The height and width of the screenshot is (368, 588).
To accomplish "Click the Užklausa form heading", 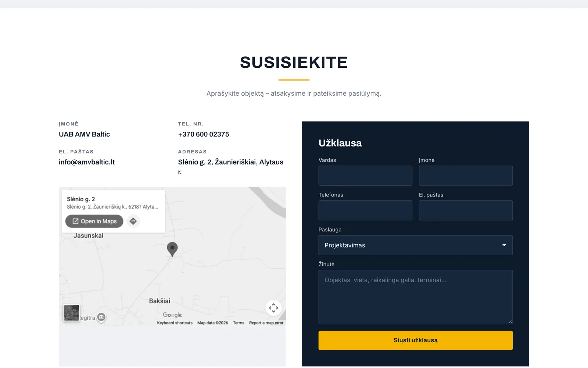I will 340,143.
